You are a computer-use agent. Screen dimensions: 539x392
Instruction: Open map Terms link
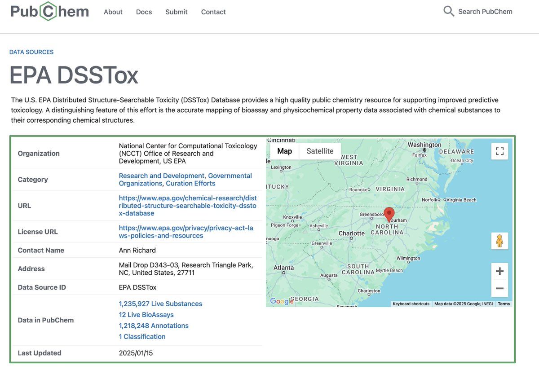(x=504, y=304)
